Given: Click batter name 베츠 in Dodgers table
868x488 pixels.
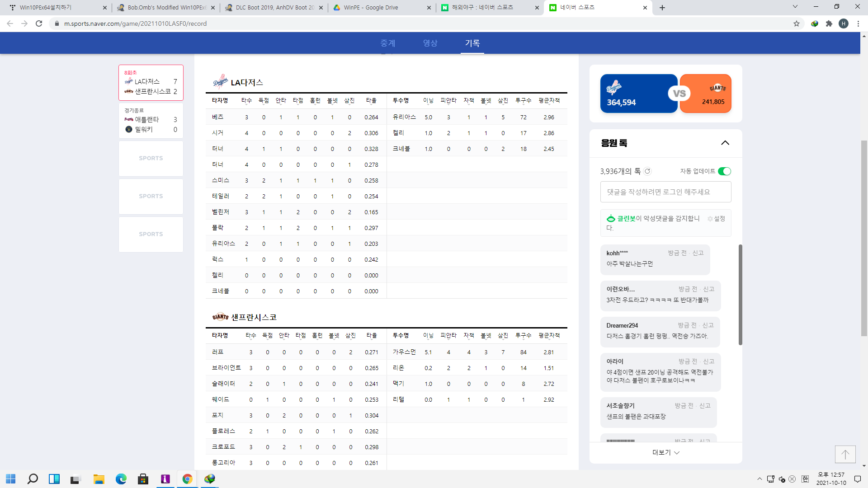Looking at the screenshot, I should [217, 117].
